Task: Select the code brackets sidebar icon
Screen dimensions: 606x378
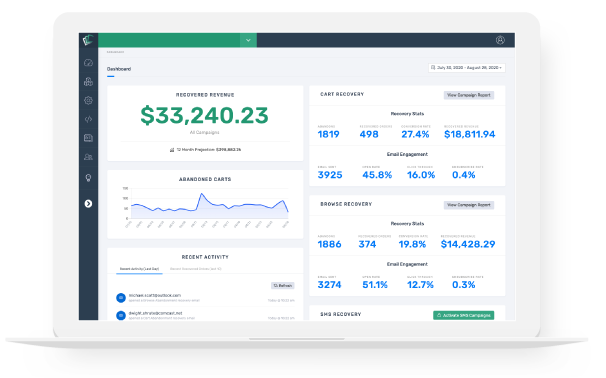Action: coord(88,119)
